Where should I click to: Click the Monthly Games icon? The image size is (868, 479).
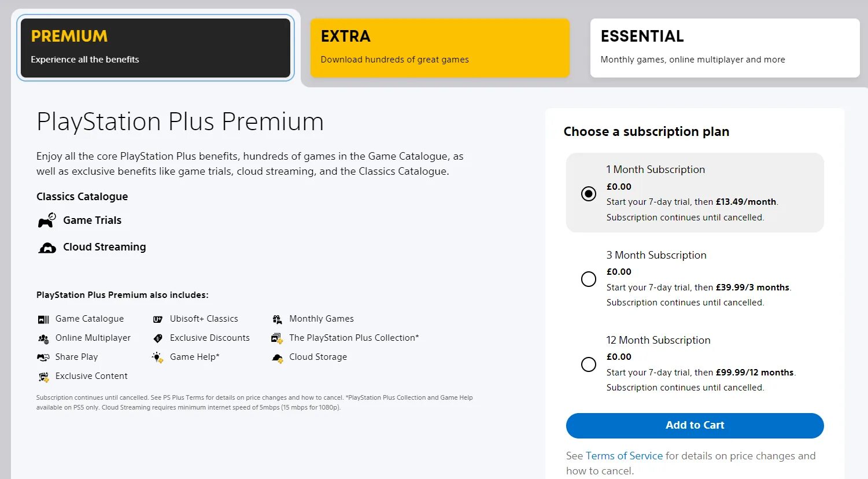point(278,319)
